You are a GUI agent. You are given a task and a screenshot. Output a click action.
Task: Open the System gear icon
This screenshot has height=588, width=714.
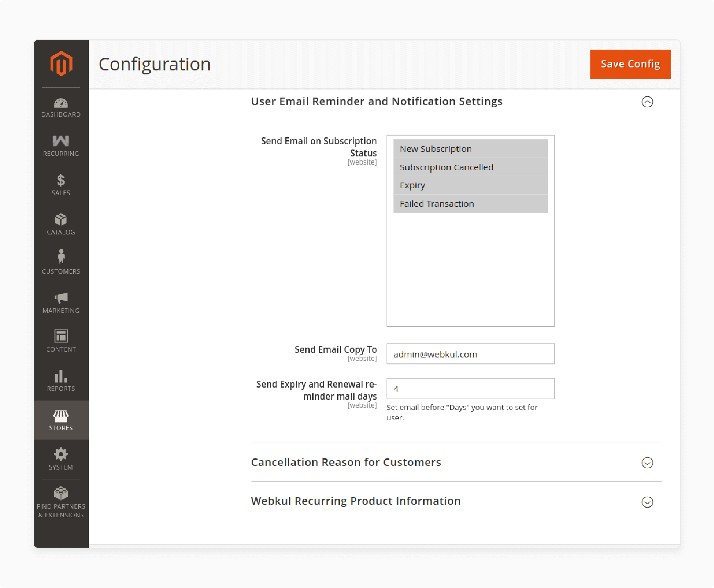pyautogui.click(x=61, y=454)
